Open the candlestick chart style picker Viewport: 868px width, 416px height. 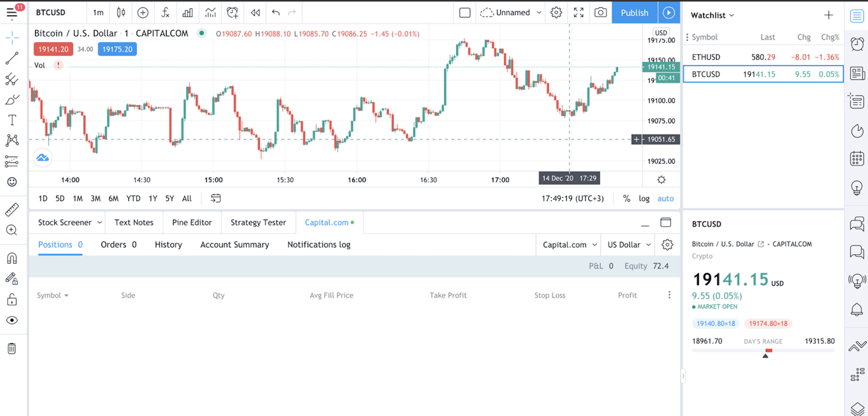[x=121, y=13]
